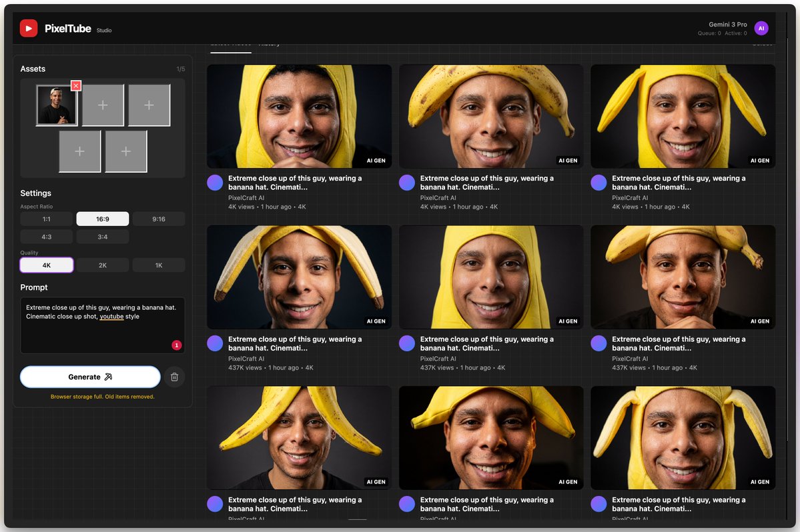
Task: Click channel avatar of center video
Action: click(406, 343)
